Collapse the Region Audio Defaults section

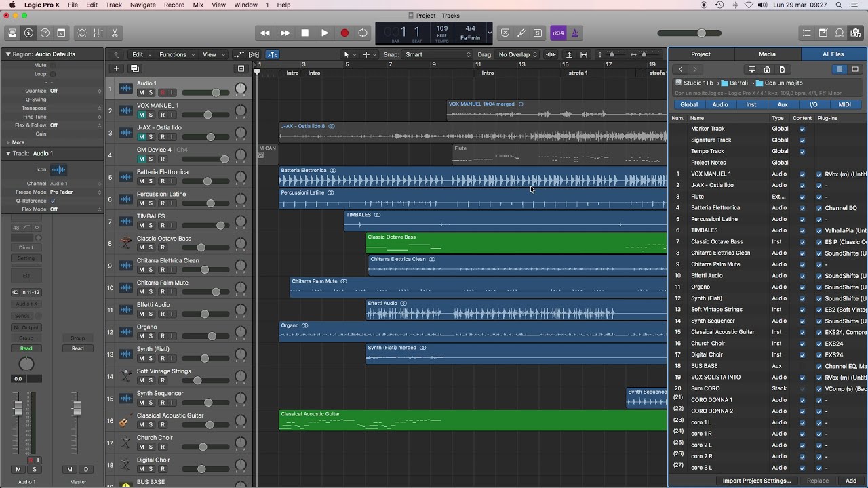coord(8,54)
